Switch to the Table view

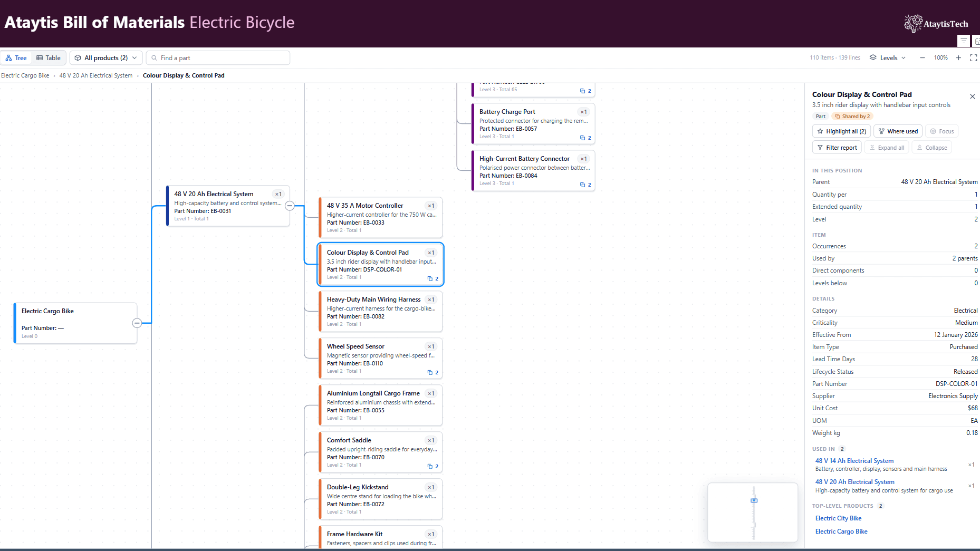click(x=49, y=58)
